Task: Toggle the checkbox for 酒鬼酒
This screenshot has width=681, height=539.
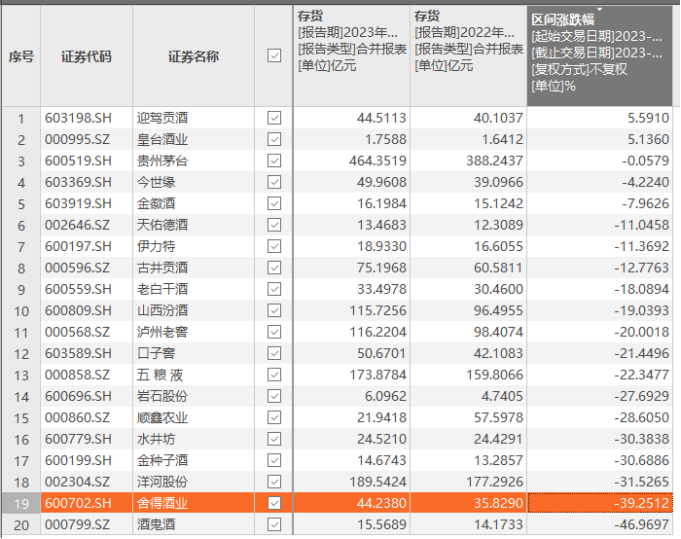Action: (x=274, y=524)
